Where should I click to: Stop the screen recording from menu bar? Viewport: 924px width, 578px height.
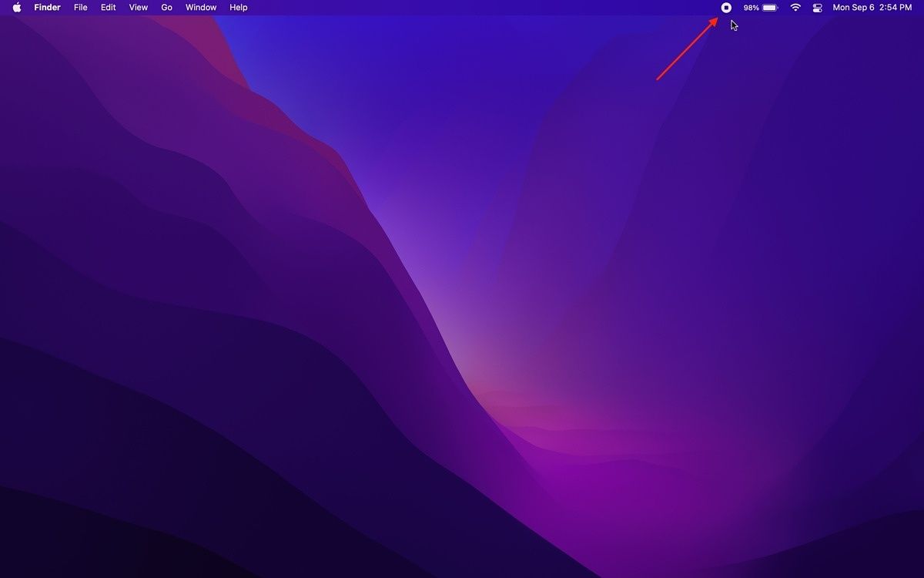click(x=725, y=8)
